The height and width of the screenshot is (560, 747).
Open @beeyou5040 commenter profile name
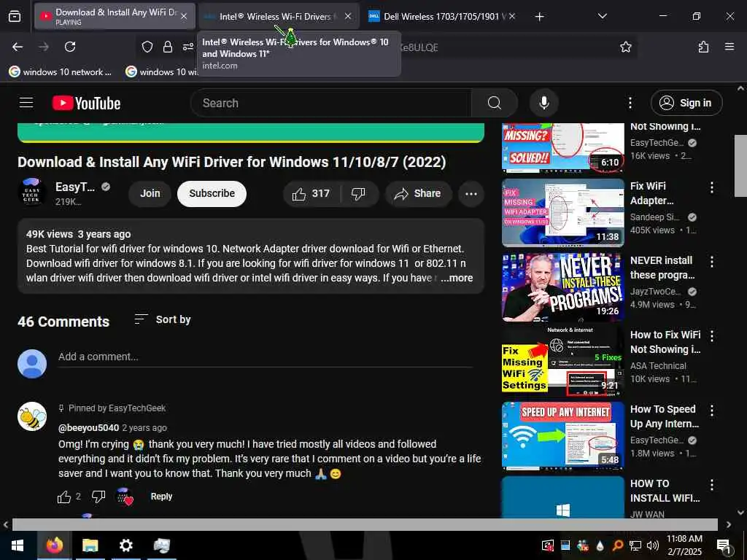point(88,428)
